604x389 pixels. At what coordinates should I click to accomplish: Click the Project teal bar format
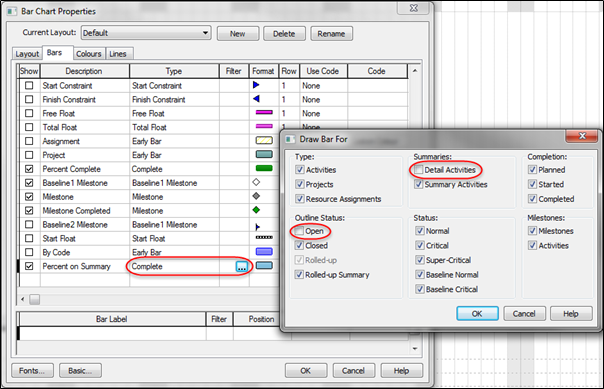point(264,154)
